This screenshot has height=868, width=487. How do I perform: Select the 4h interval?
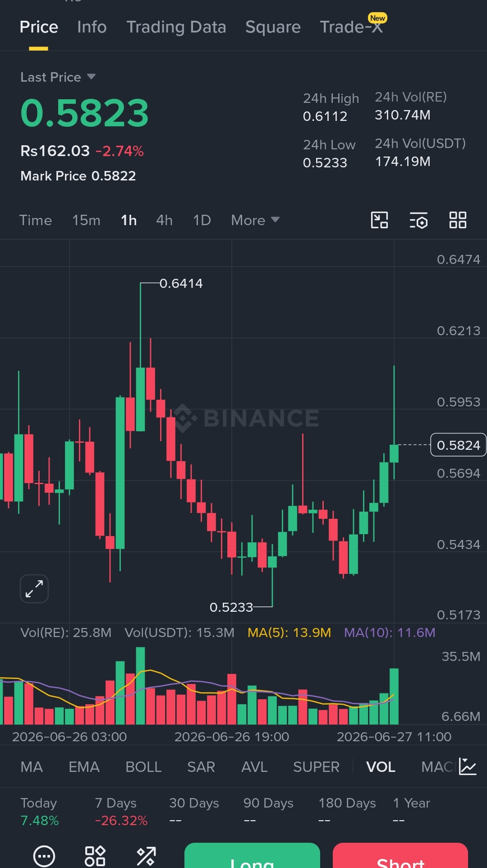pos(165,220)
